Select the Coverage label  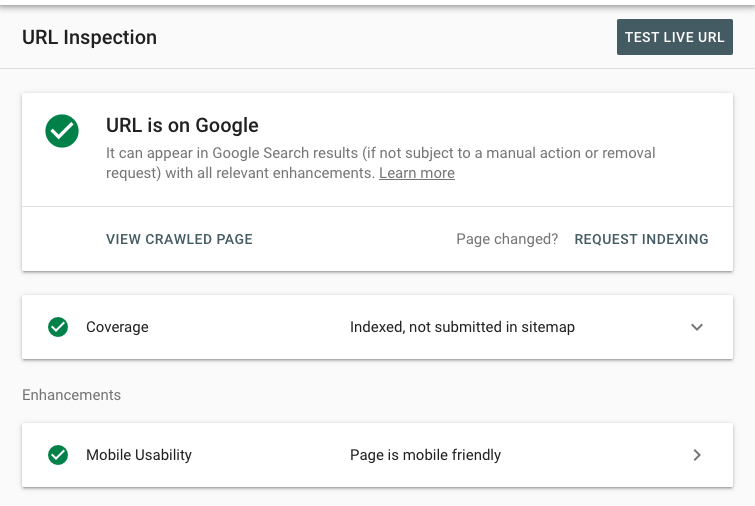click(x=117, y=327)
